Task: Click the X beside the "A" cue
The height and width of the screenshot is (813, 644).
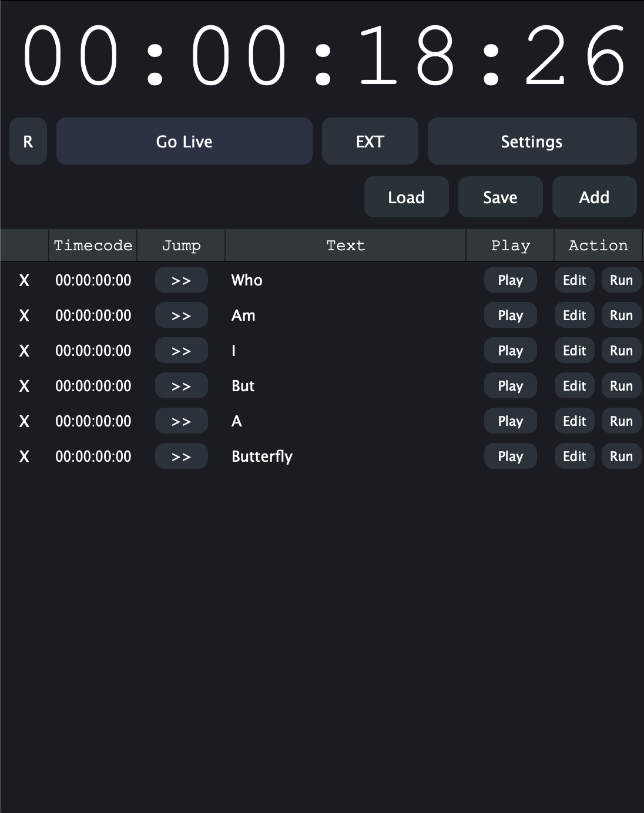Action: click(24, 421)
